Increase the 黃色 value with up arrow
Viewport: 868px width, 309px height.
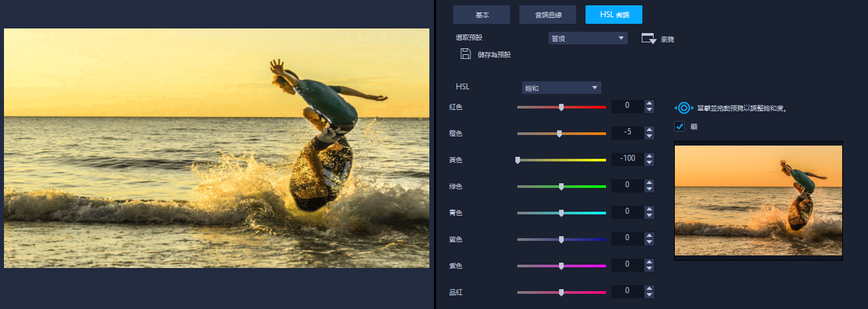click(x=649, y=156)
